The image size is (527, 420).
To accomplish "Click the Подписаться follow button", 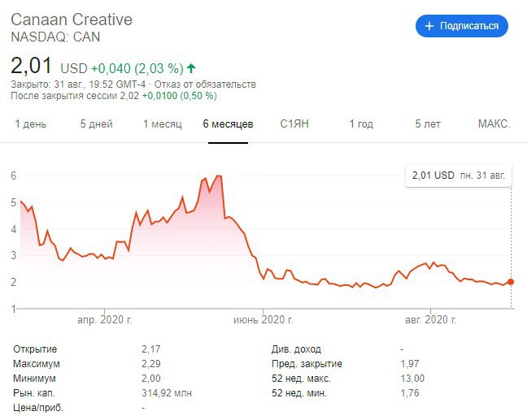I will pos(462,26).
